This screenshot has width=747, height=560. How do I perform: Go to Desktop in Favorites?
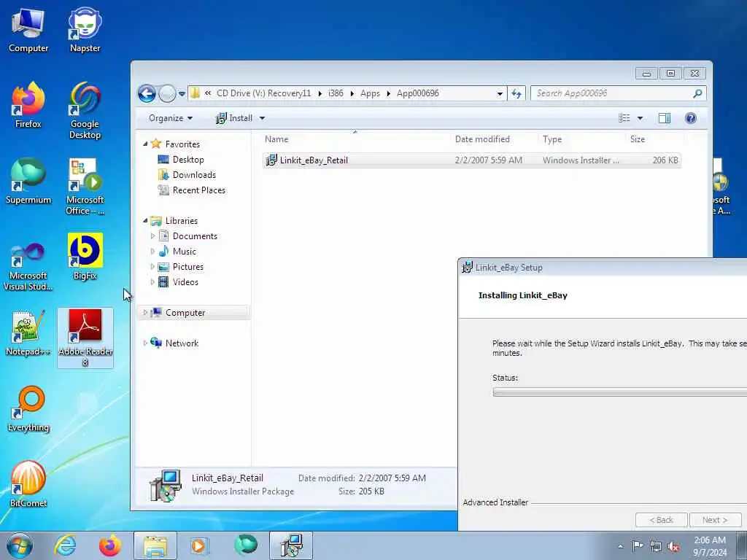click(187, 160)
